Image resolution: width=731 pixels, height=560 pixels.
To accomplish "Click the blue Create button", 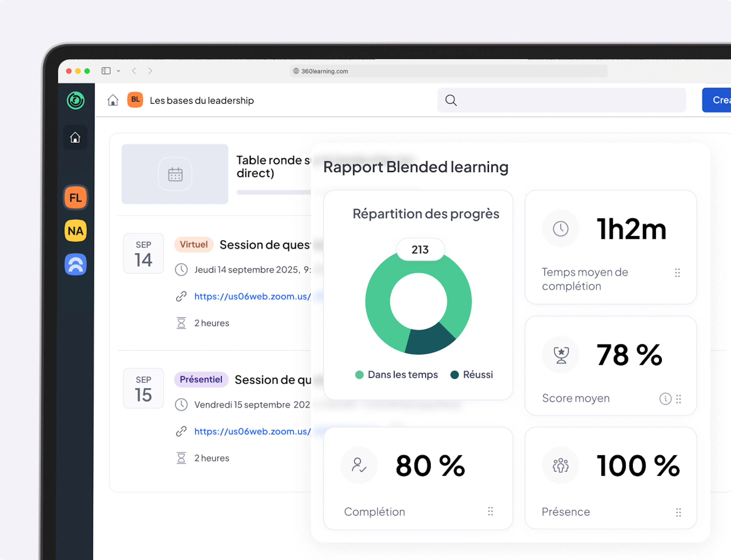I will coord(716,100).
